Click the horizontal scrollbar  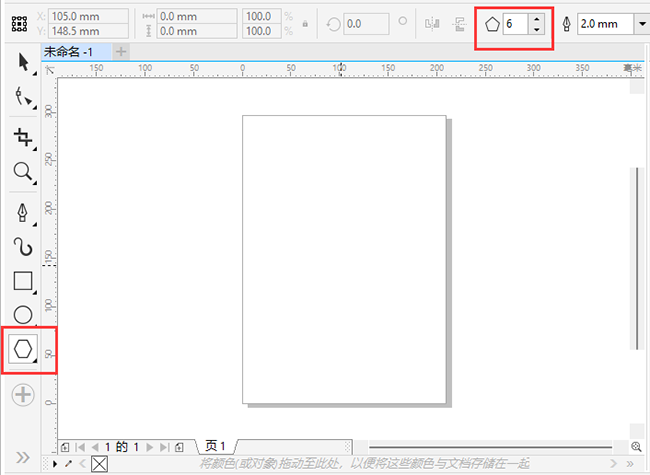(490, 447)
